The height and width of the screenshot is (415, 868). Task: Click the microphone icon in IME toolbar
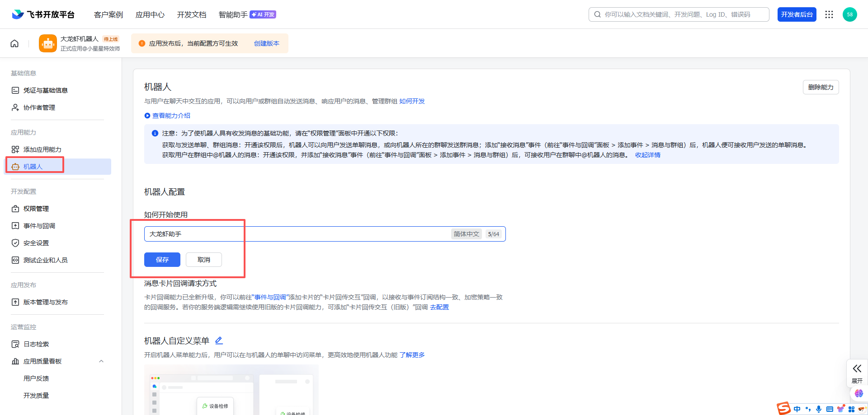click(819, 409)
